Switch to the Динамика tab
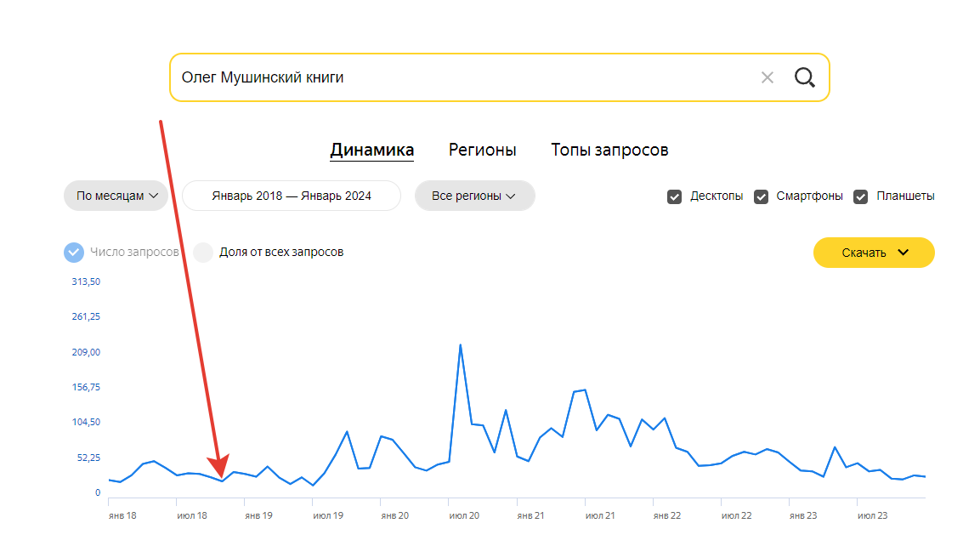980x546 pixels. (x=371, y=151)
